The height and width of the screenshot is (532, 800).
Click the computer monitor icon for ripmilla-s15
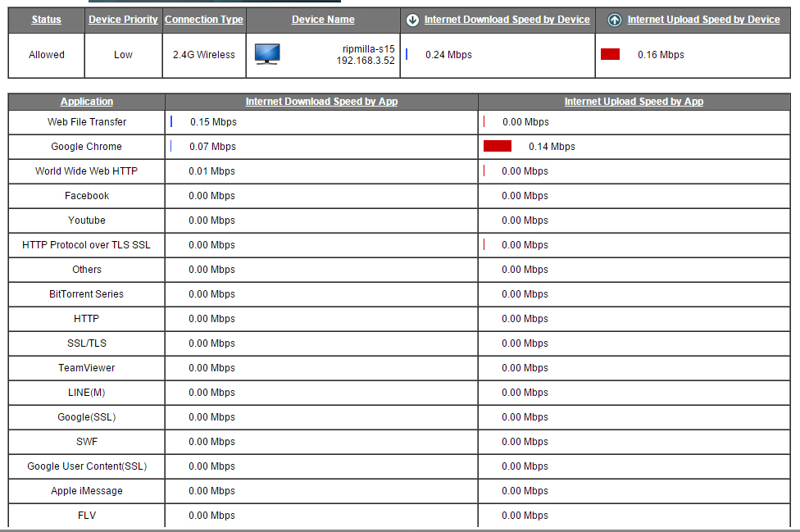tap(267, 54)
